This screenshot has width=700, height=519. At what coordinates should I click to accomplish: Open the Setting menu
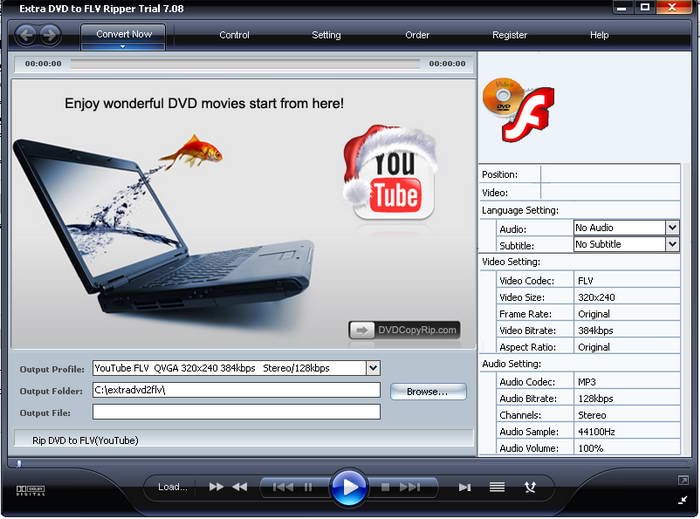326,35
